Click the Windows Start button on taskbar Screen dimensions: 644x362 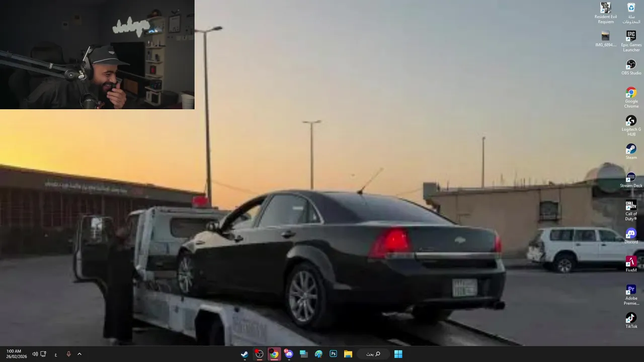pos(398,354)
